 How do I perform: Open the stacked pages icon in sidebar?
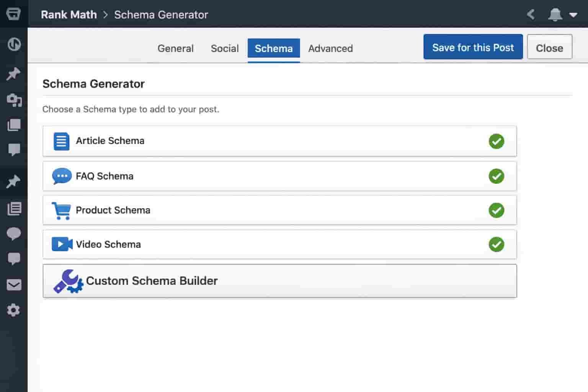(x=14, y=125)
